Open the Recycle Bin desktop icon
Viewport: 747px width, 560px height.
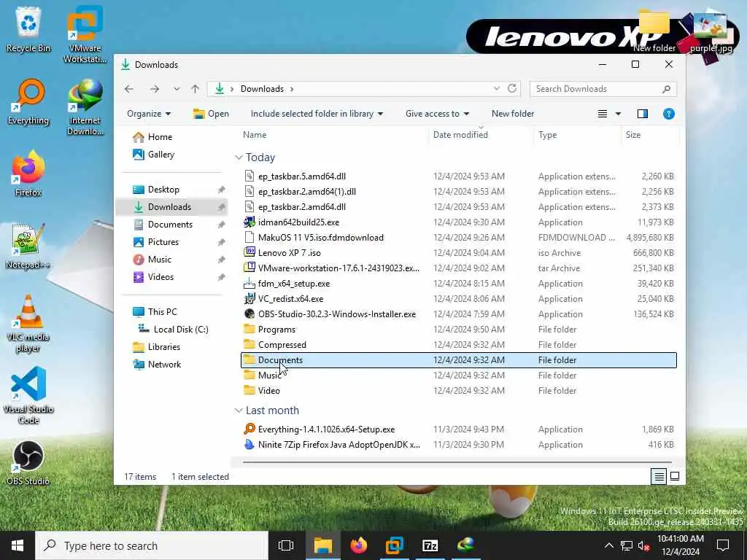point(28,29)
